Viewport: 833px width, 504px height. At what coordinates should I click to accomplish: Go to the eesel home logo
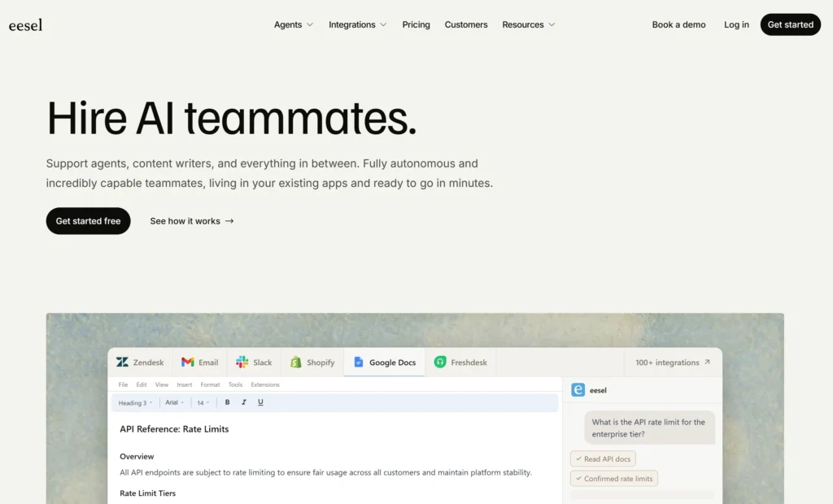click(25, 25)
